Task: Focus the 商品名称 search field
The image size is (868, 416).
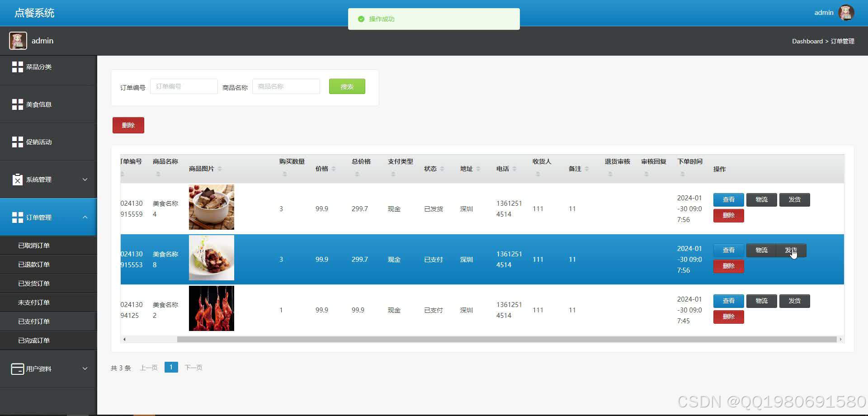Action: pyautogui.click(x=286, y=86)
